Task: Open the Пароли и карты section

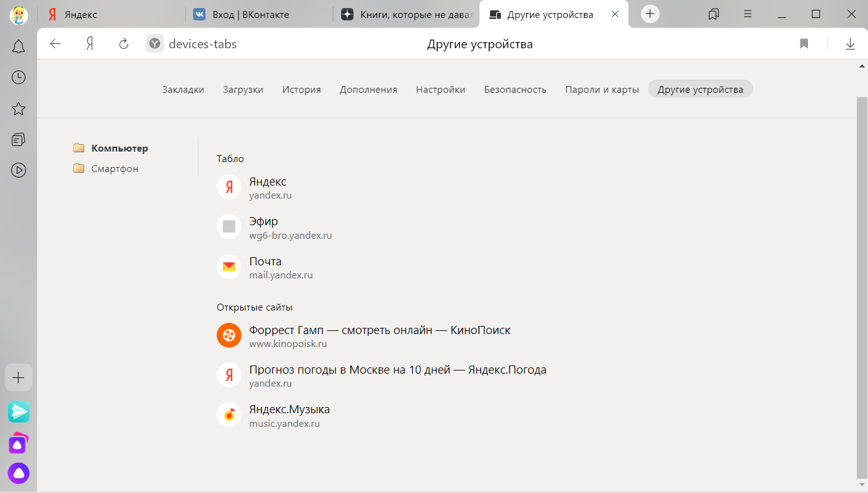Action: coord(602,89)
